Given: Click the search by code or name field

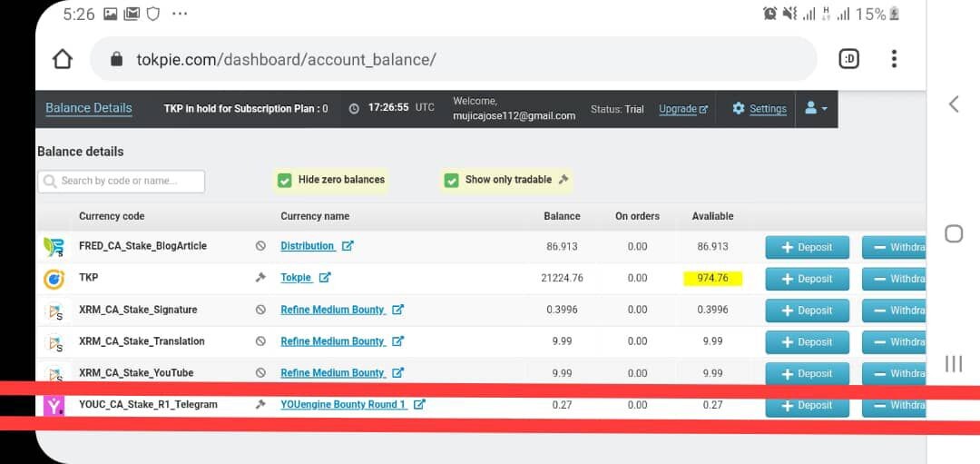Looking at the screenshot, I should pos(122,182).
